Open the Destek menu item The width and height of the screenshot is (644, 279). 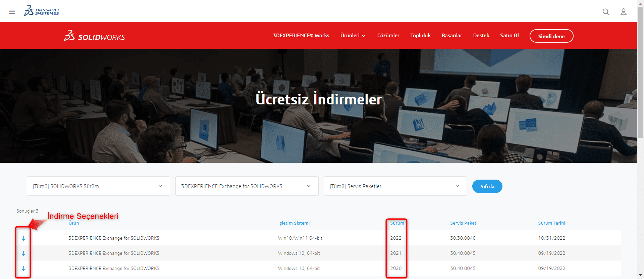click(x=481, y=36)
